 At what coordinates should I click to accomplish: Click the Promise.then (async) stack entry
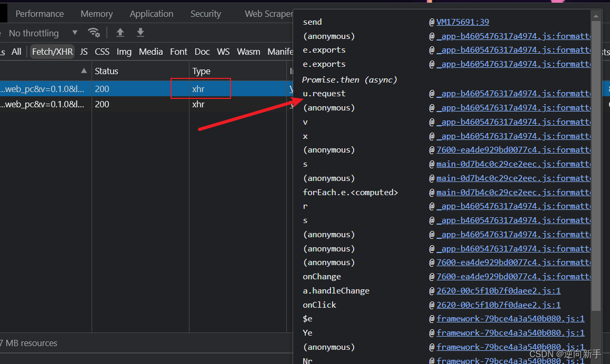(x=349, y=80)
